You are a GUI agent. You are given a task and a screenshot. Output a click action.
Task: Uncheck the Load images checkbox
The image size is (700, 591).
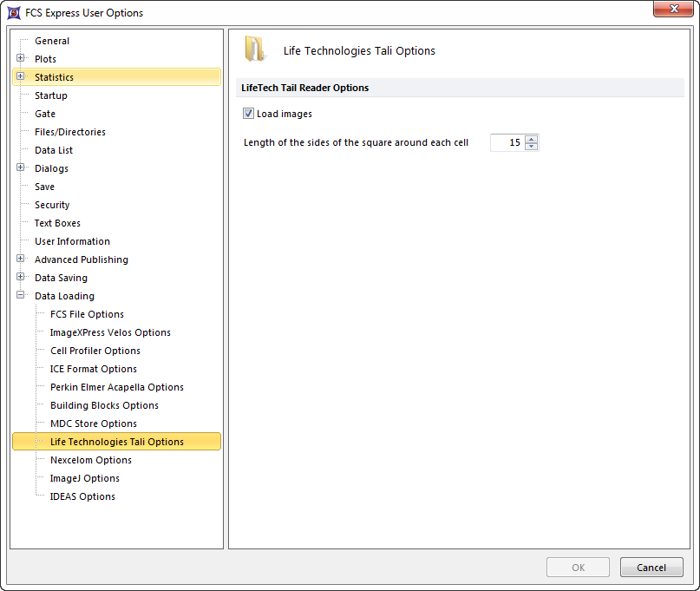tap(249, 114)
